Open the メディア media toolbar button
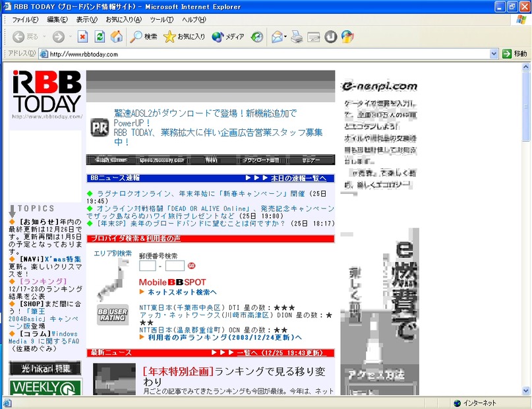Viewport: 532px width, 409px height. coord(228,37)
